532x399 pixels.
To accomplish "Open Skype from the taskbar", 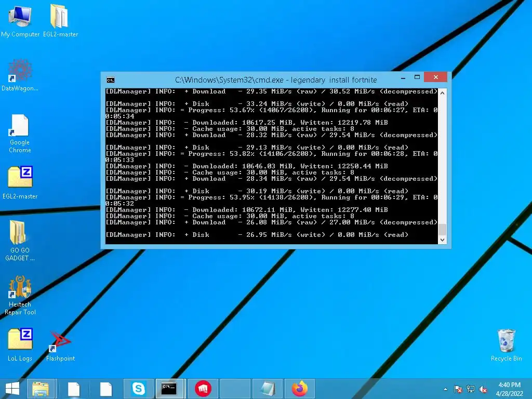I will 138,389.
